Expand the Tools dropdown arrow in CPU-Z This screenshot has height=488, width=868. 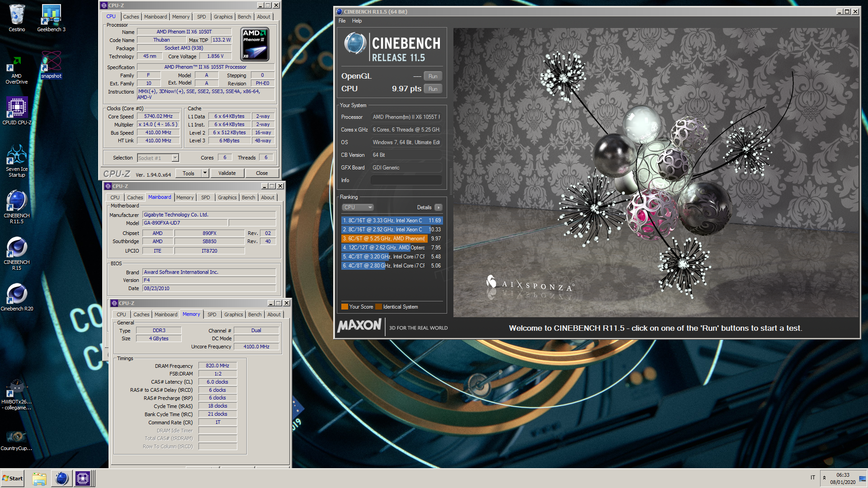click(x=205, y=173)
